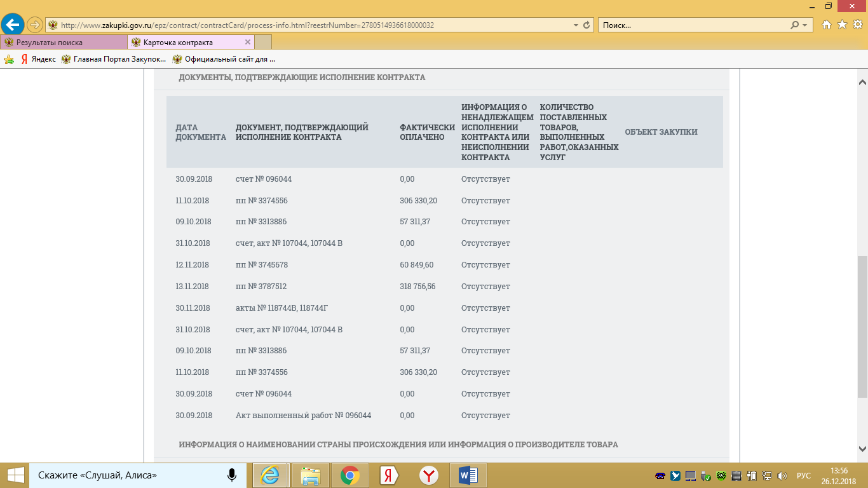Go forward with the browser arrow

point(34,25)
